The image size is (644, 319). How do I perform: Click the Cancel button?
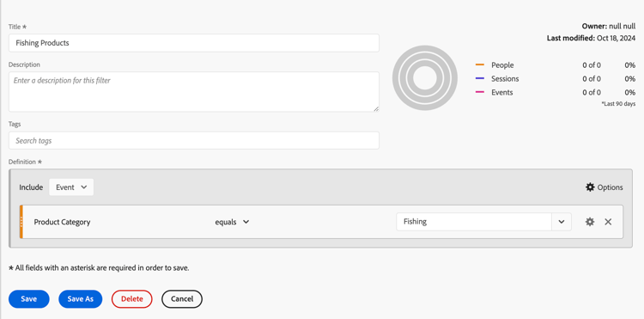coord(182,299)
